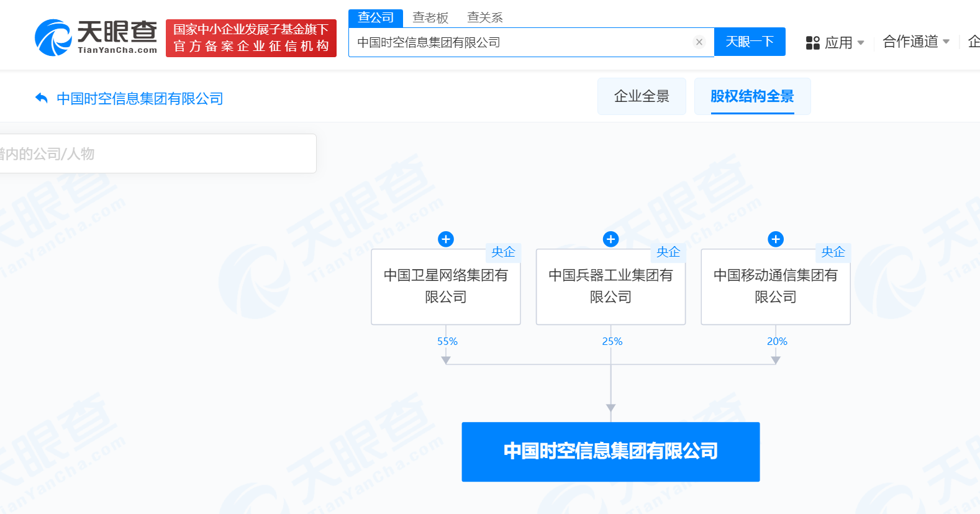This screenshot has height=514, width=980.
Task: Select the 企业全景 tab
Action: 642,96
